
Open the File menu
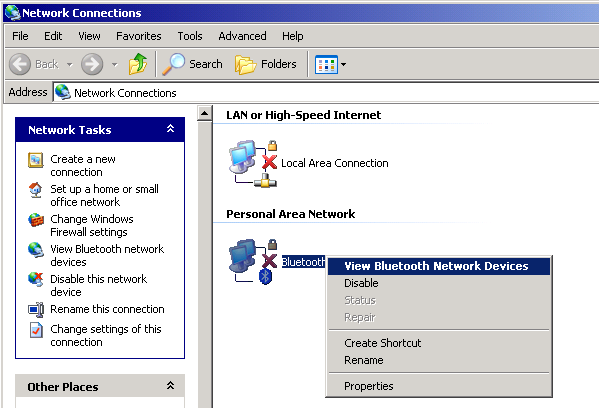coord(20,36)
